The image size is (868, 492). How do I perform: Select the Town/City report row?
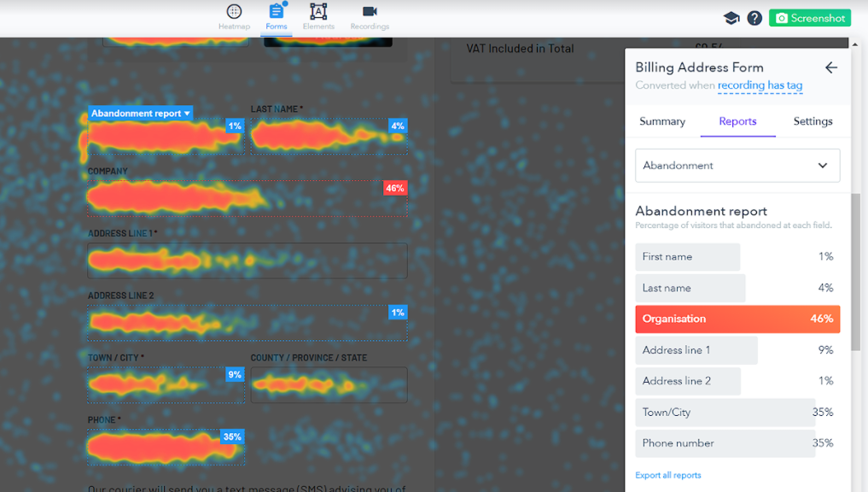click(737, 413)
